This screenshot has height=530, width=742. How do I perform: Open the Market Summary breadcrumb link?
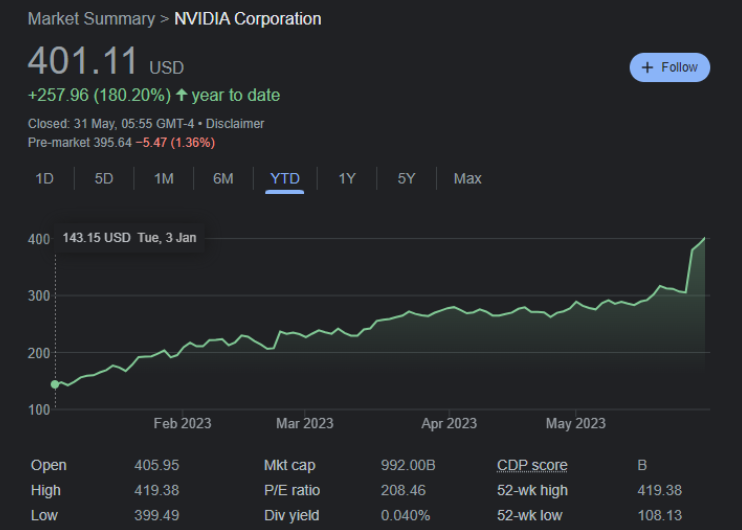91,19
